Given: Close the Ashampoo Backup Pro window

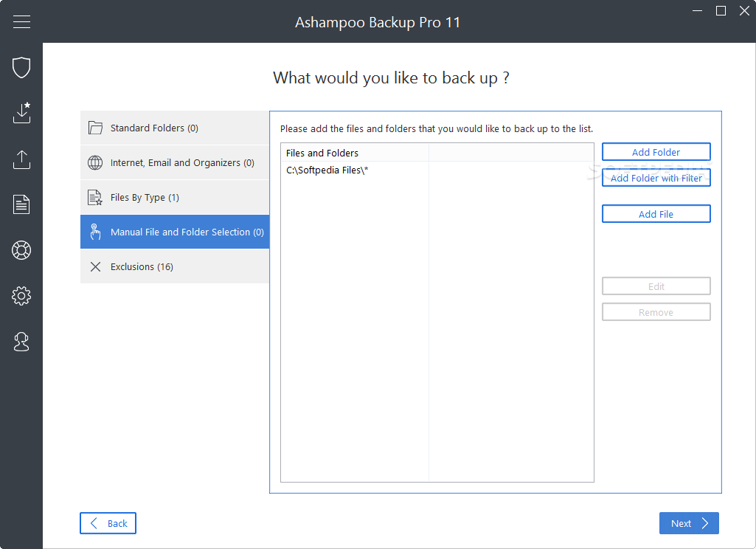Looking at the screenshot, I should [744, 10].
